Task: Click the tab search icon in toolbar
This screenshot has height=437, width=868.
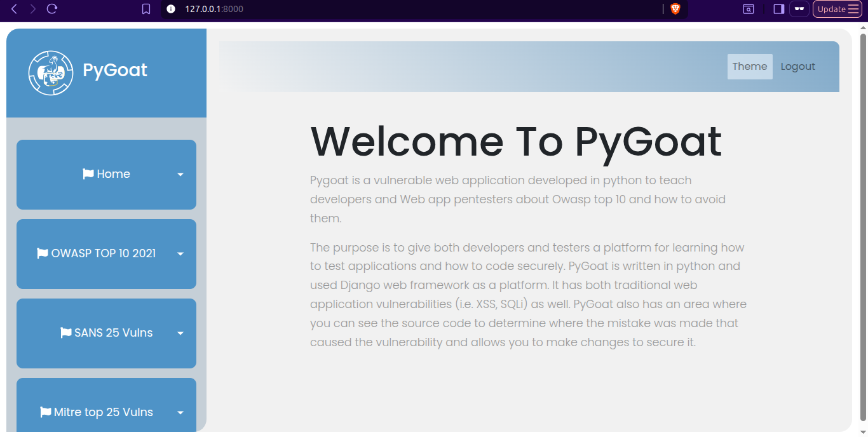Action: [x=749, y=9]
